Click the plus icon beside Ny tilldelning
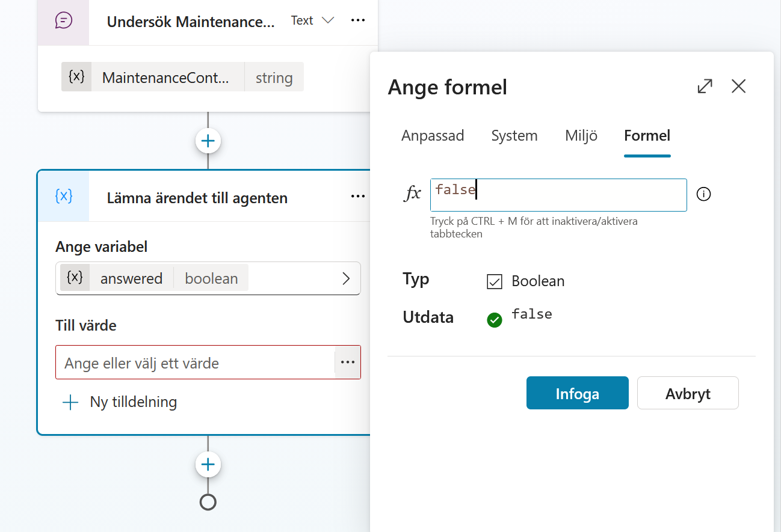 (71, 402)
